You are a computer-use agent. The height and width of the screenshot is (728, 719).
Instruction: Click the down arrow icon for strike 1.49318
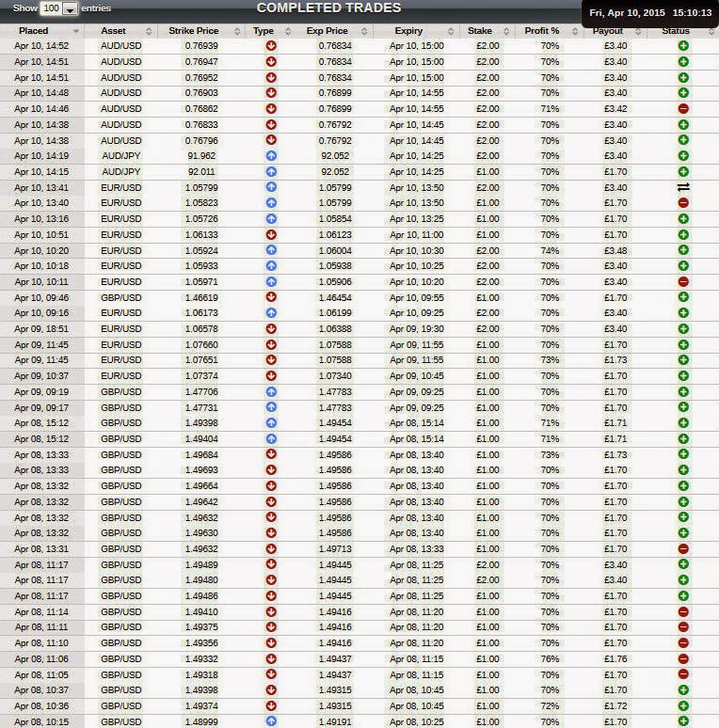pos(271,674)
